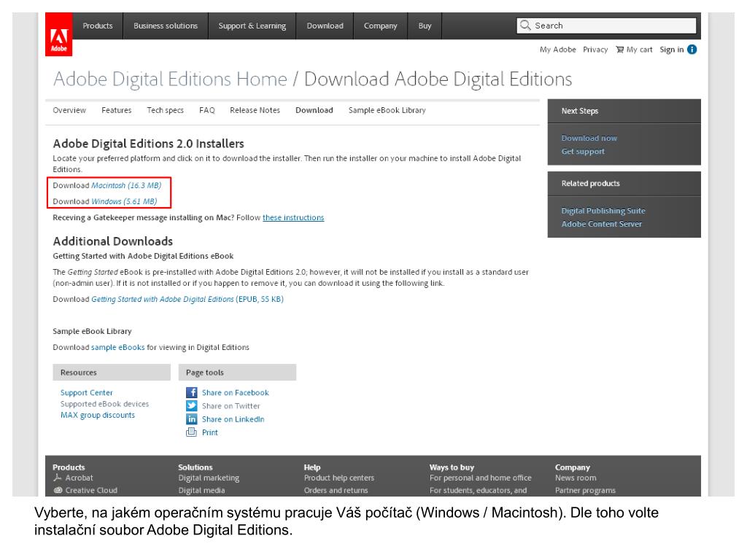The height and width of the screenshot is (560, 747).
Task: Click the printer icon
Action: click(x=192, y=432)
